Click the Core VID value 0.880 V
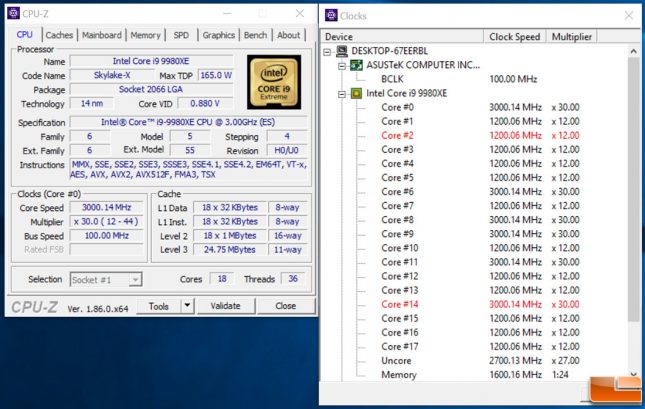This screenshot has height=409, width=645. [x=205, y=104]
